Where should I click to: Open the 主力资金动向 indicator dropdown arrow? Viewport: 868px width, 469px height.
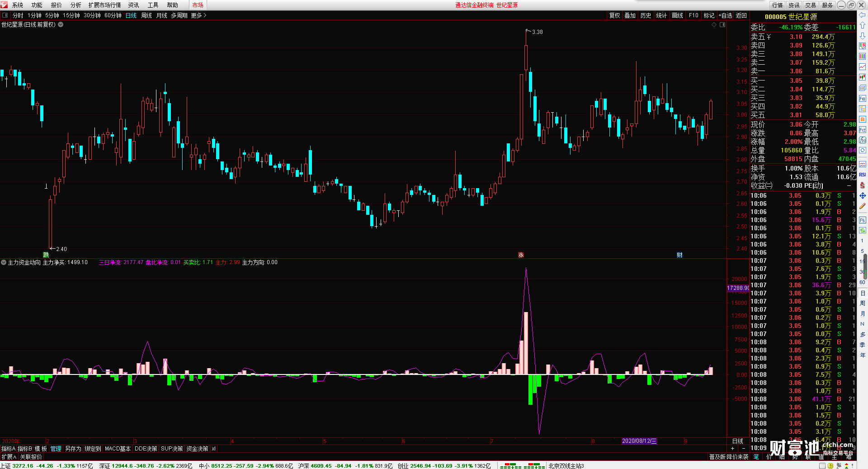(x=4, y=262)
